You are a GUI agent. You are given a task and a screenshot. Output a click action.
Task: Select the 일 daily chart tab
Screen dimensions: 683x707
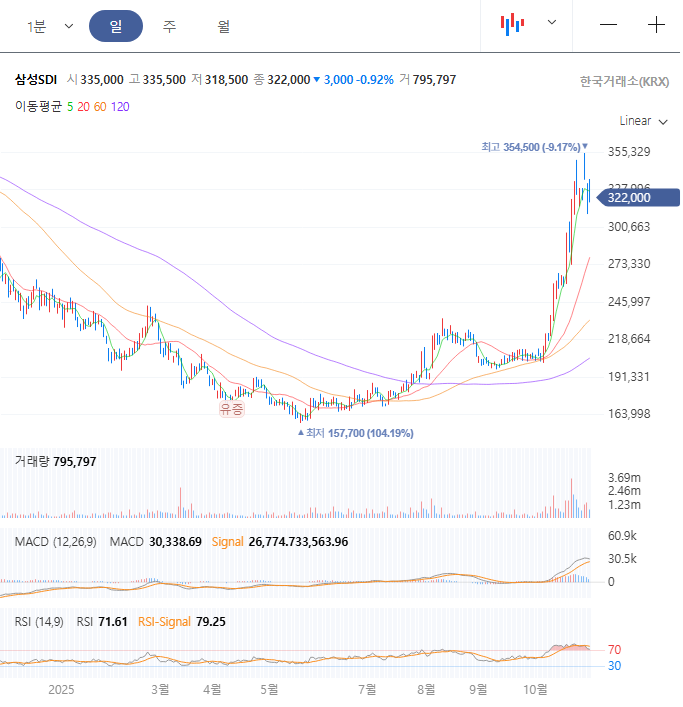[x=116, y=26]
